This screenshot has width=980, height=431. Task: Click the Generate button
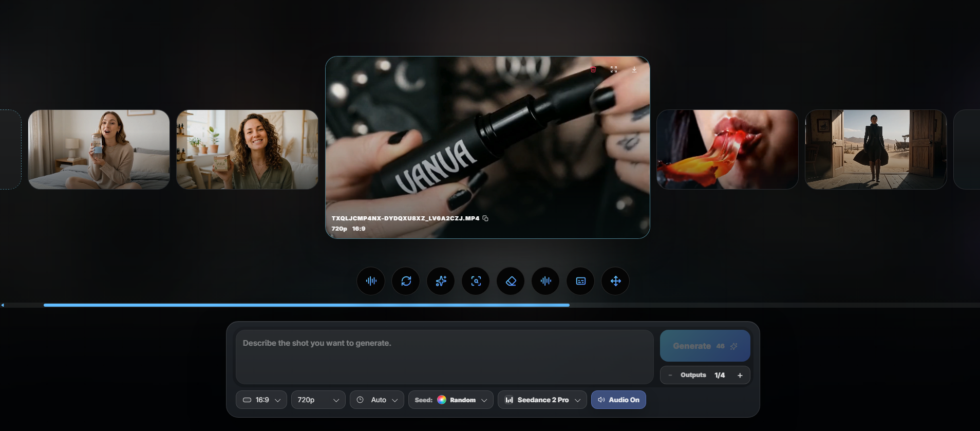point(705,346)
